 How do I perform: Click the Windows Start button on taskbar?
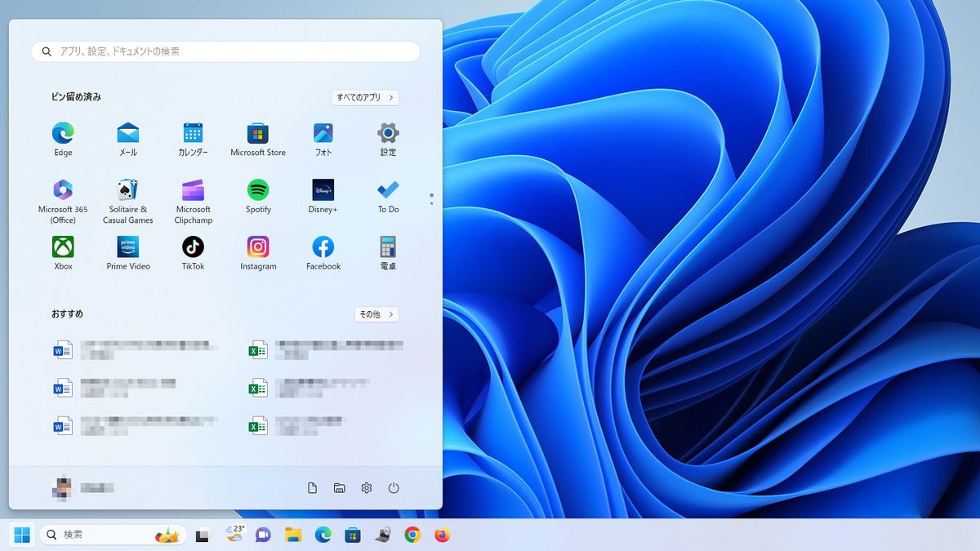coord(22,535)
